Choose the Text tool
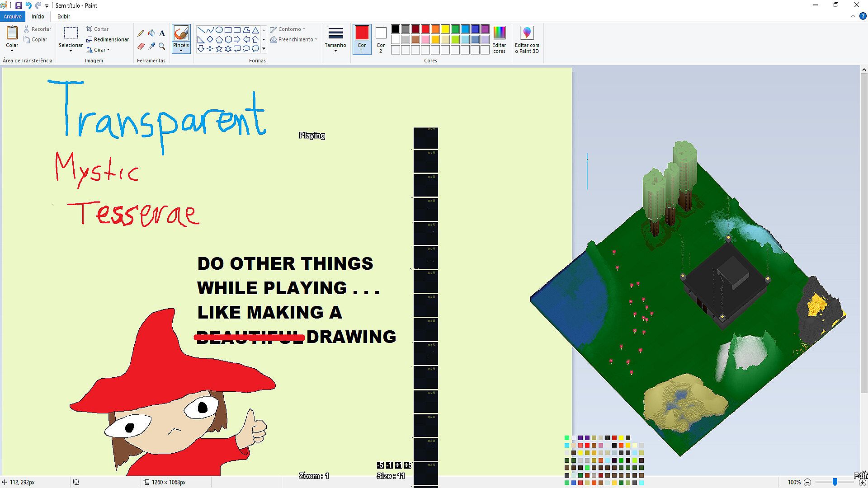Viewport: 868px width, 488px height. (x=162, y=33)
